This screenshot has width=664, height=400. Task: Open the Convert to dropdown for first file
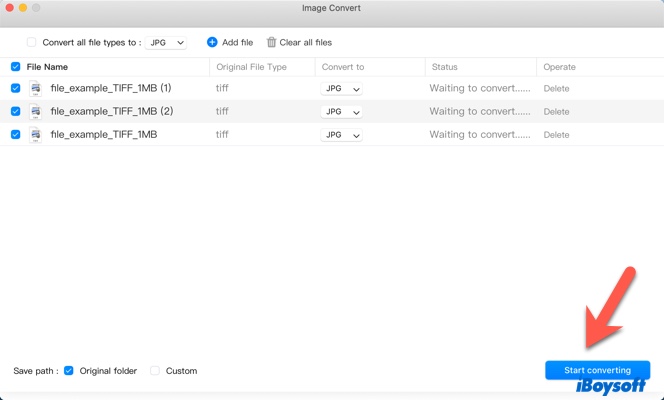pyautogui.click(x=341, y=88)
